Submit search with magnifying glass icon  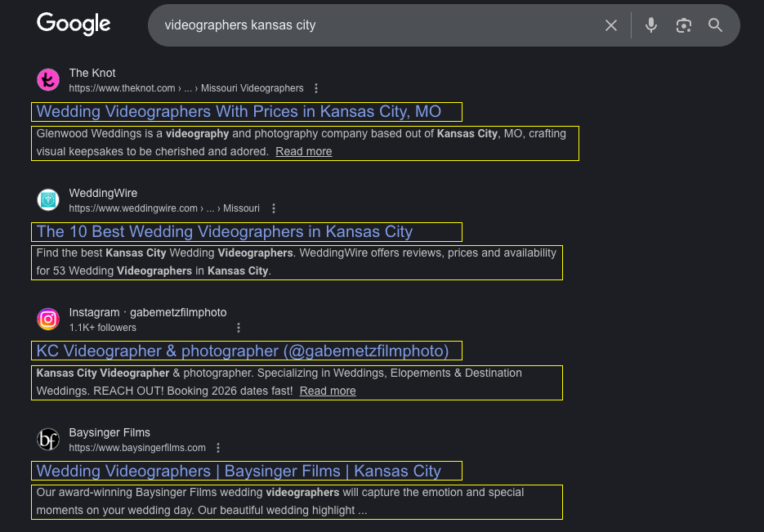click(716, 25)
